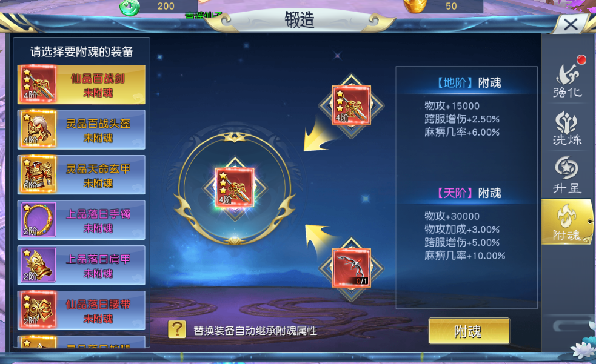Choose 仙品落日腰带 belt entry
The image size is (596, 364).
tap(81, 310)
